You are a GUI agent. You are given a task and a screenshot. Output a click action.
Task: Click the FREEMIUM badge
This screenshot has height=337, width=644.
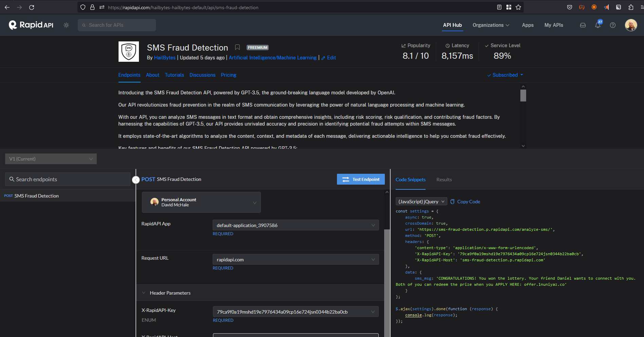(x=257, y=48)
